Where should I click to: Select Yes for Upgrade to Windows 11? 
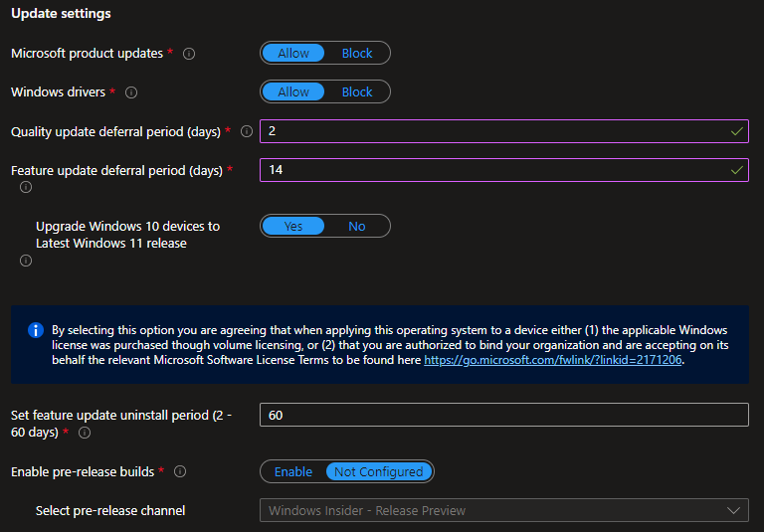(293, 227)
